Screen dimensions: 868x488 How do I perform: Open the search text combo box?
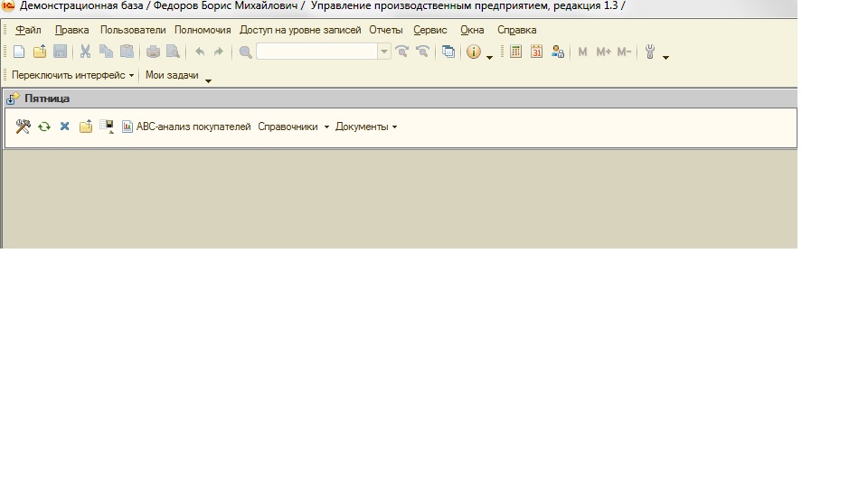point(317,52)
